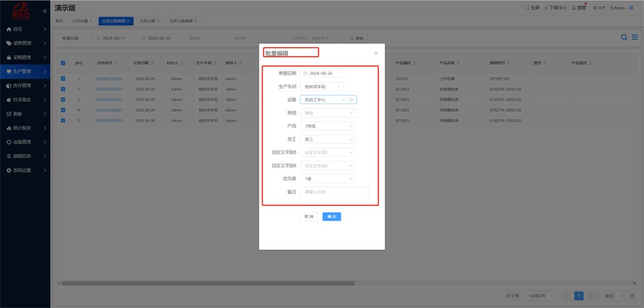Open the 员工 dropdown showing 张三
644x308 pixels.
tap(328, 140)
